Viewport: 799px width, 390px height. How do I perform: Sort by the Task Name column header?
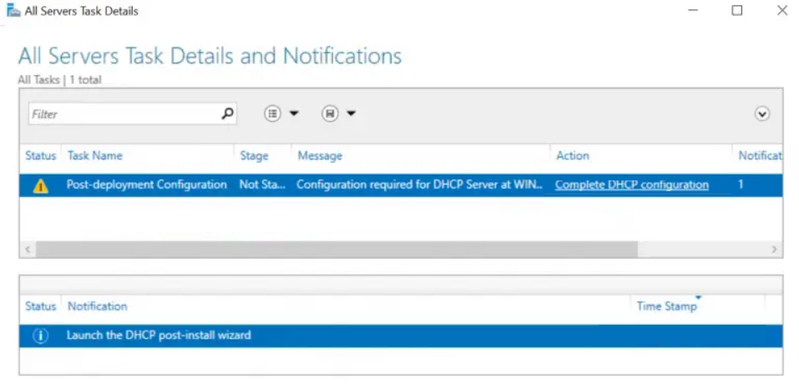coord(95,156)
